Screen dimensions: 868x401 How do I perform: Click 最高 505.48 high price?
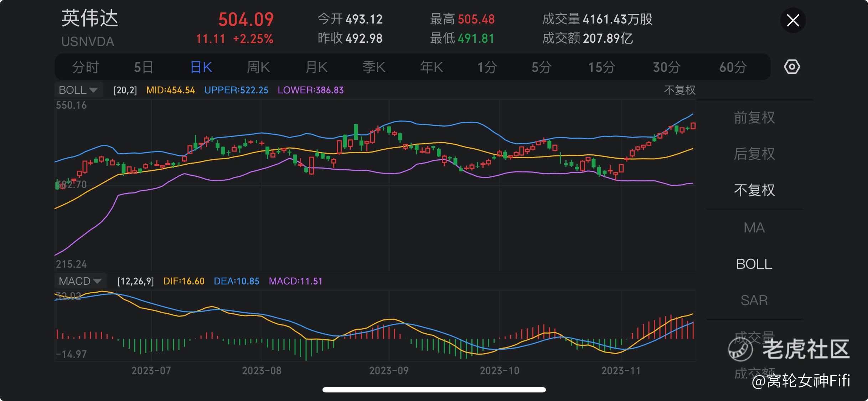pyautogui.click(x=462, y=19)
